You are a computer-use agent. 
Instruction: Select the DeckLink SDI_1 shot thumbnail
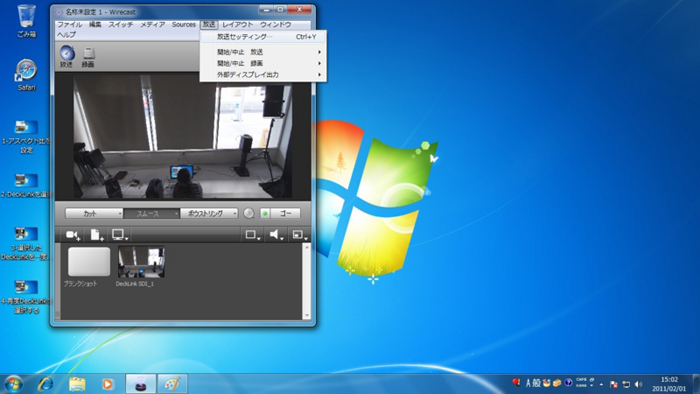141,262
